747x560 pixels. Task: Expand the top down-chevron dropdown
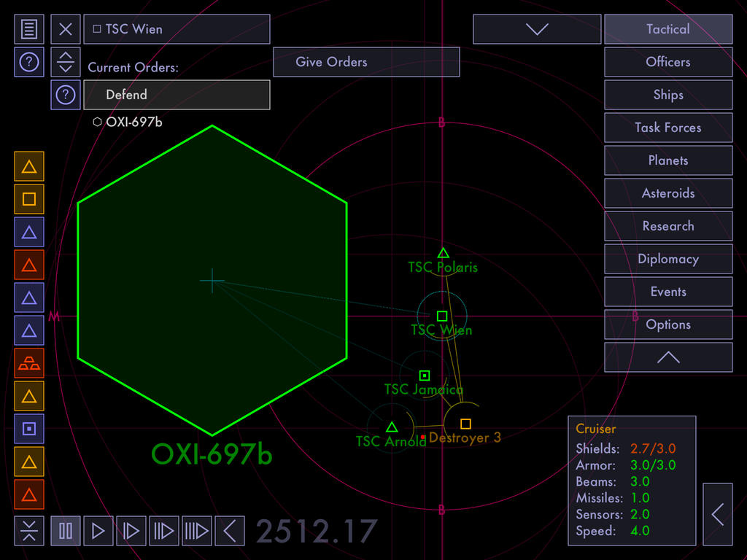[x=537, y=29]
